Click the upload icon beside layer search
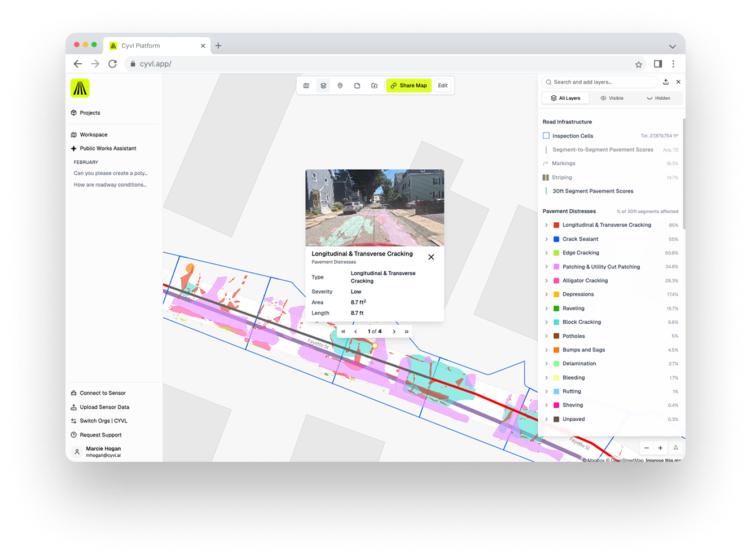The height and width of the screenshot is (560, 751). tap(666, 82)
